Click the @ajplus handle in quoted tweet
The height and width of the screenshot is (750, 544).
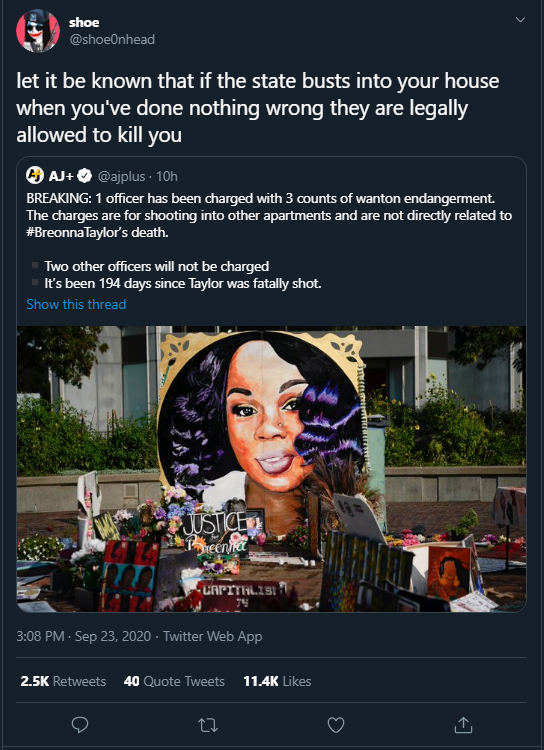122,176
